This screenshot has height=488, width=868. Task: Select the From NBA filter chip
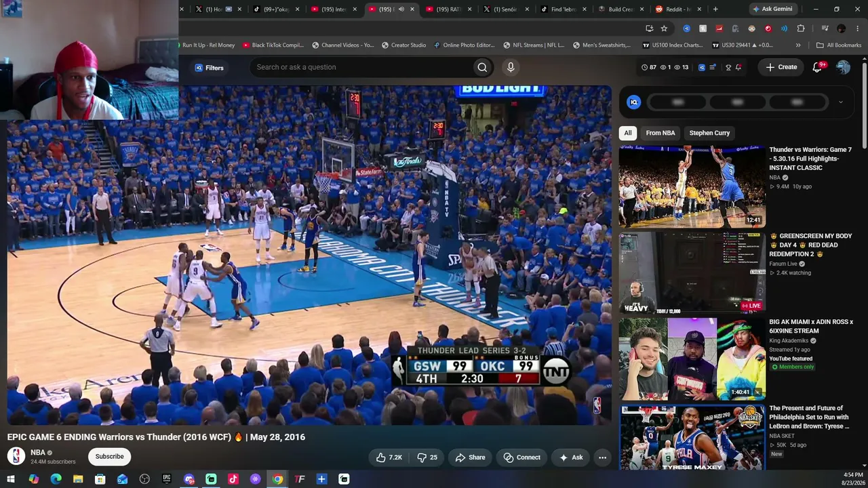tap(660, 133)
